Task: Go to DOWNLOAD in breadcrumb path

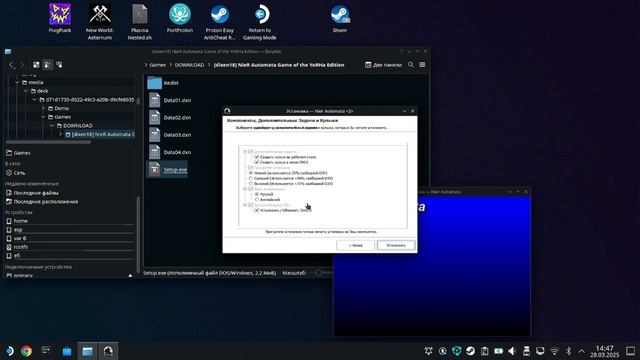Action: pyautogui.click(x=189, y=65)
